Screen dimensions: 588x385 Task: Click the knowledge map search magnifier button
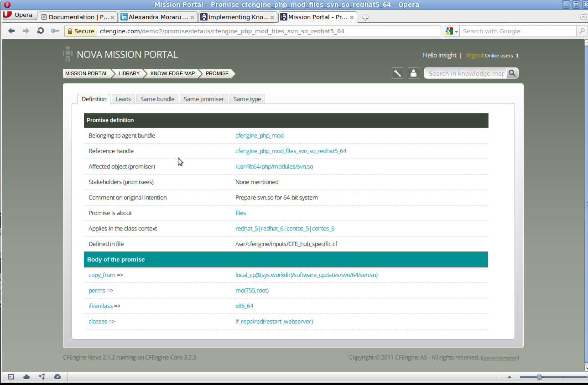coord(512,73)
